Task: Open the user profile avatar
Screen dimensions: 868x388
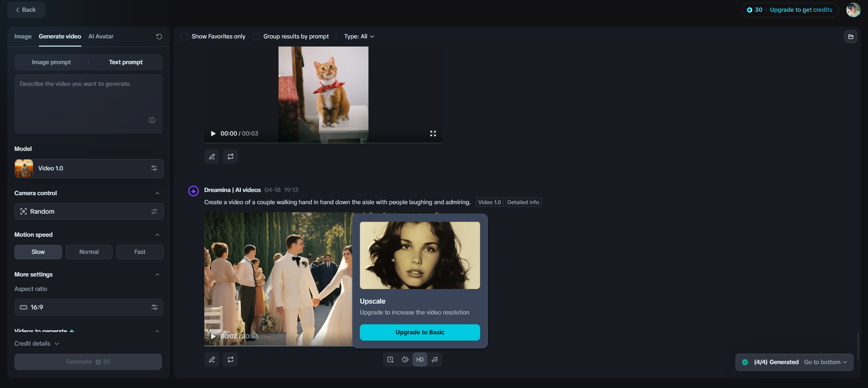Action: click(x=853, y=9)
